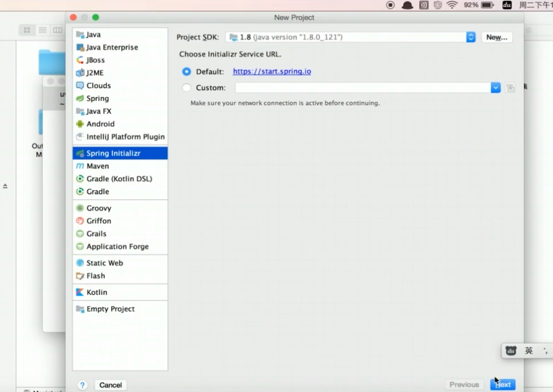Pick the plain Gradle project type
553x392 pixels.
click(120, 192)
